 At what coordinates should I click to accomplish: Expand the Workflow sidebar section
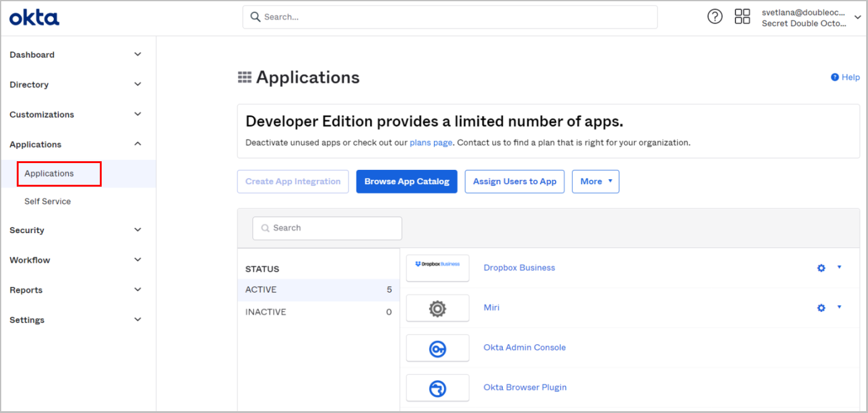point(138,260)
